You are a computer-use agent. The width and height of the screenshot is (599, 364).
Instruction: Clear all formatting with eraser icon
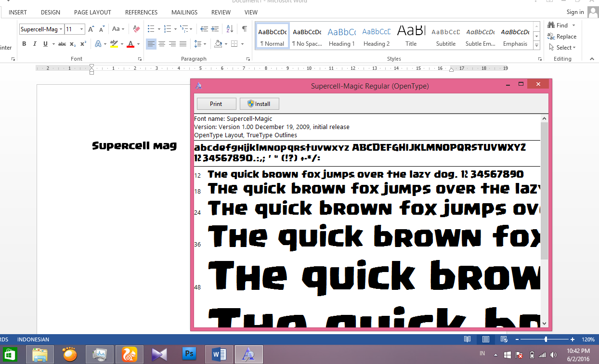(x=136, y=29)
